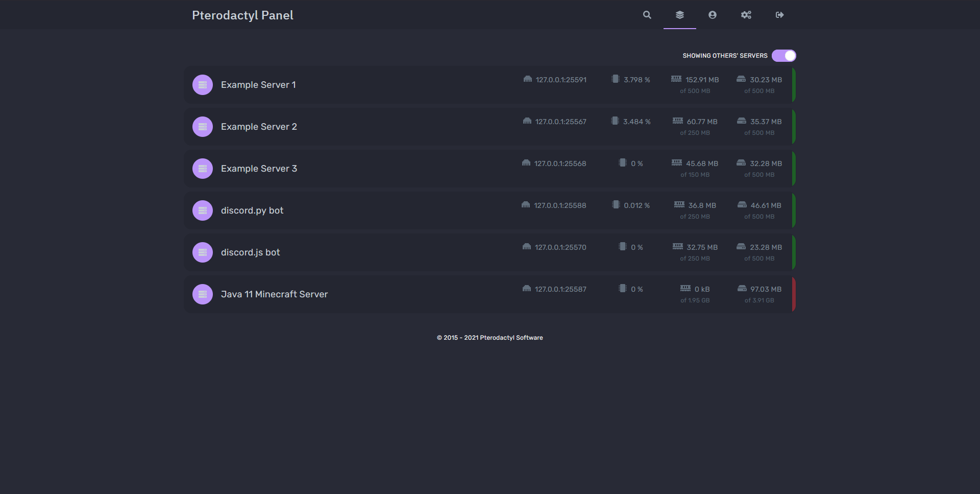
Task: Open the account profile icon
Action: 712,15
